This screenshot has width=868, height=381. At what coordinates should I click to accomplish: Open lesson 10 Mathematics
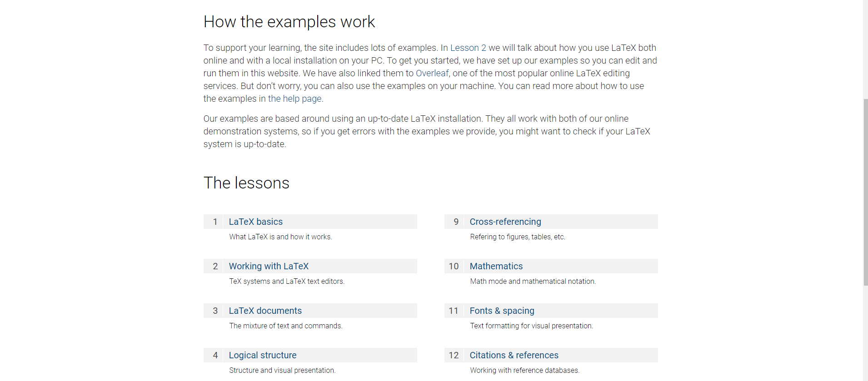pyautogui.click(x=496, y=266)
